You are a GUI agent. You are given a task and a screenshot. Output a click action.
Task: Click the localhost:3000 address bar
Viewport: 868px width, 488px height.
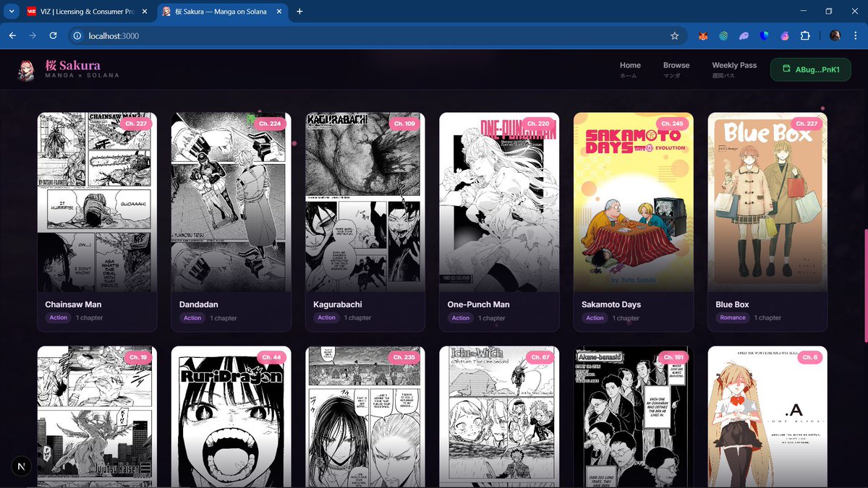(376, 35)
